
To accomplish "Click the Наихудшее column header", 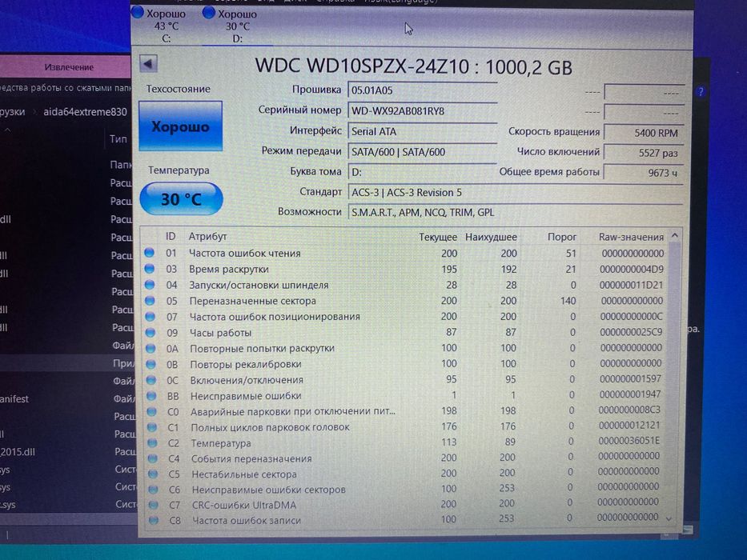I will [491, 237].
